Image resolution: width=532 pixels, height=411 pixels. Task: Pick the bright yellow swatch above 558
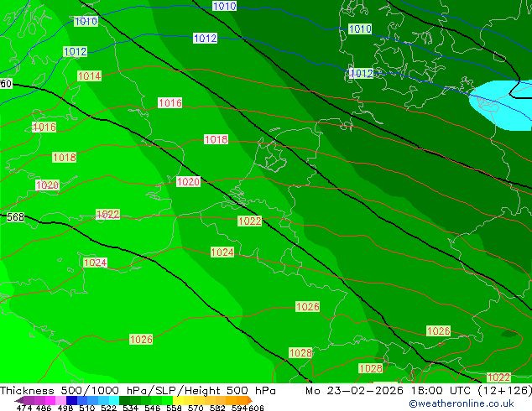point(178,400)
